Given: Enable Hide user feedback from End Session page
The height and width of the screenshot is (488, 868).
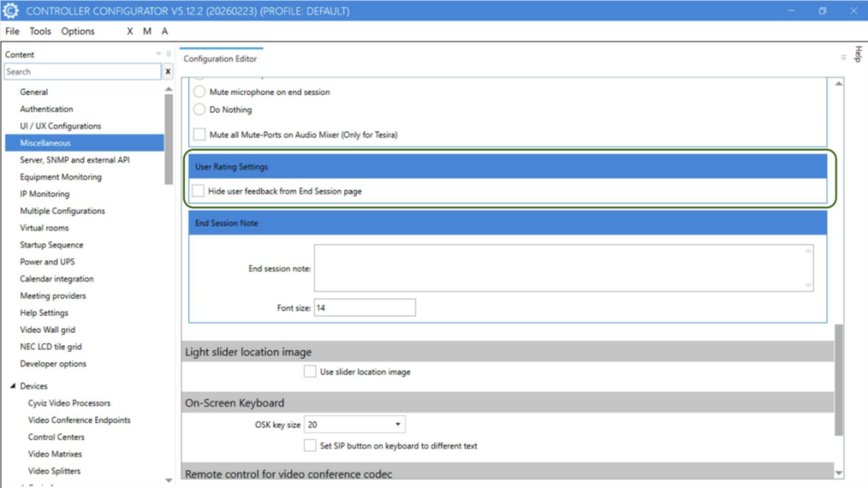Looking at the screenshot, I should tap(198, 191).
